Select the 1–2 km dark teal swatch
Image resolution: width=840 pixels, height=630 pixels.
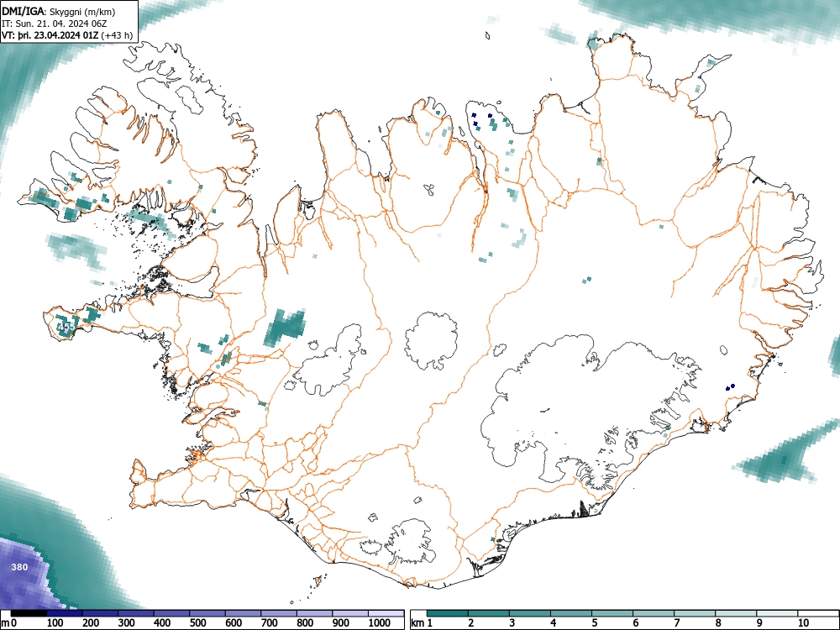pos(448,613)
